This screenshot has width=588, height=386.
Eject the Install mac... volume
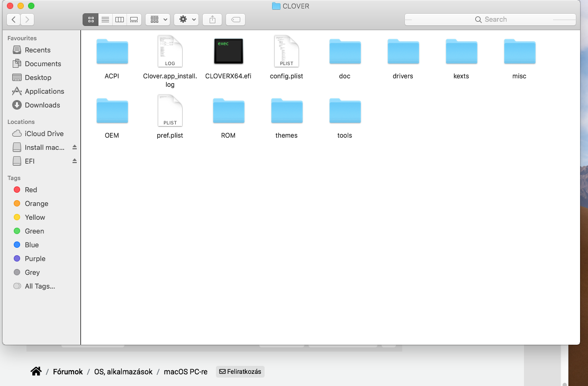pos(75,147)
